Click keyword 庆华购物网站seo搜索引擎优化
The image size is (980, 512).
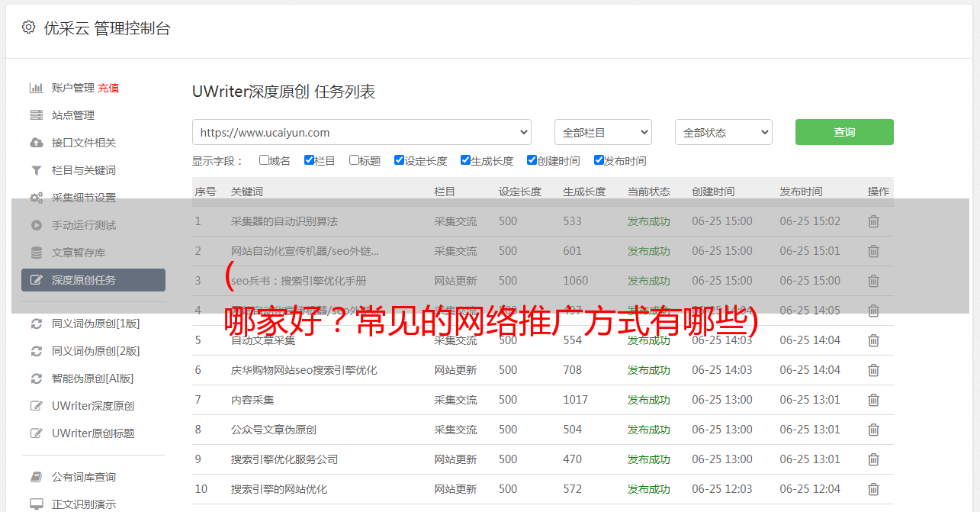point(304,370)
